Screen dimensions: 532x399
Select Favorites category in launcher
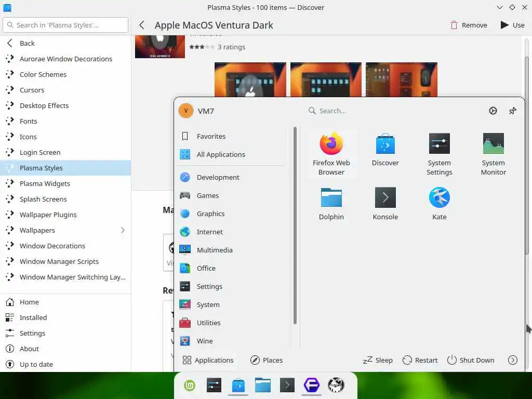232,136
